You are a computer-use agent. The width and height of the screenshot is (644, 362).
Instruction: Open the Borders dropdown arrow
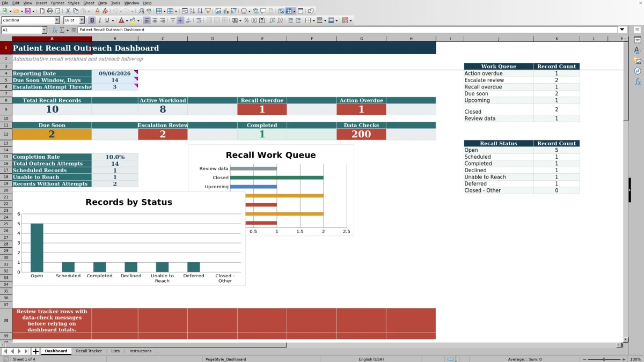click(x=313, y=21)
